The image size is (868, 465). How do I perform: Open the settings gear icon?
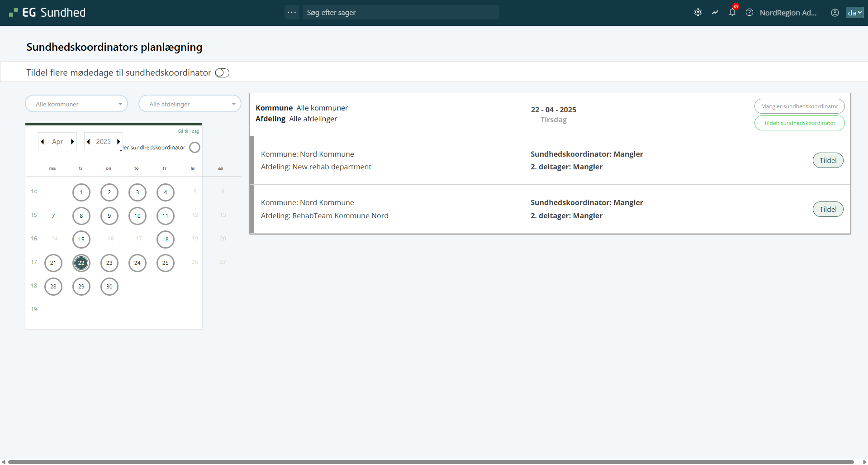click(x=698, y=13)
